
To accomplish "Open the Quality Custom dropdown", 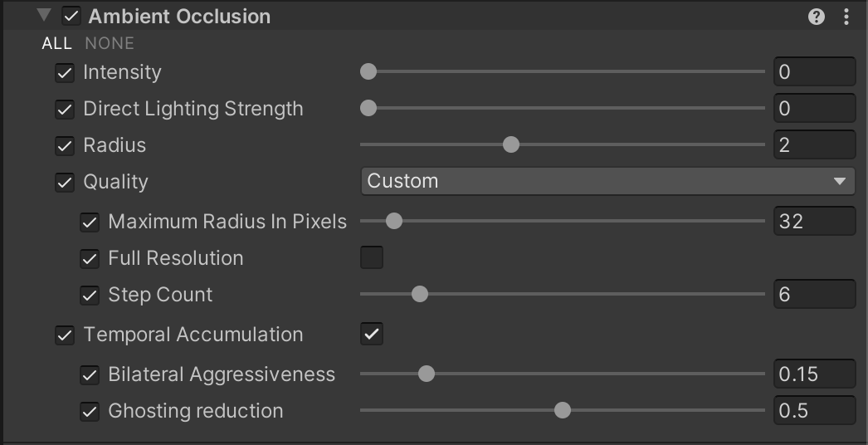I will 607,181.
